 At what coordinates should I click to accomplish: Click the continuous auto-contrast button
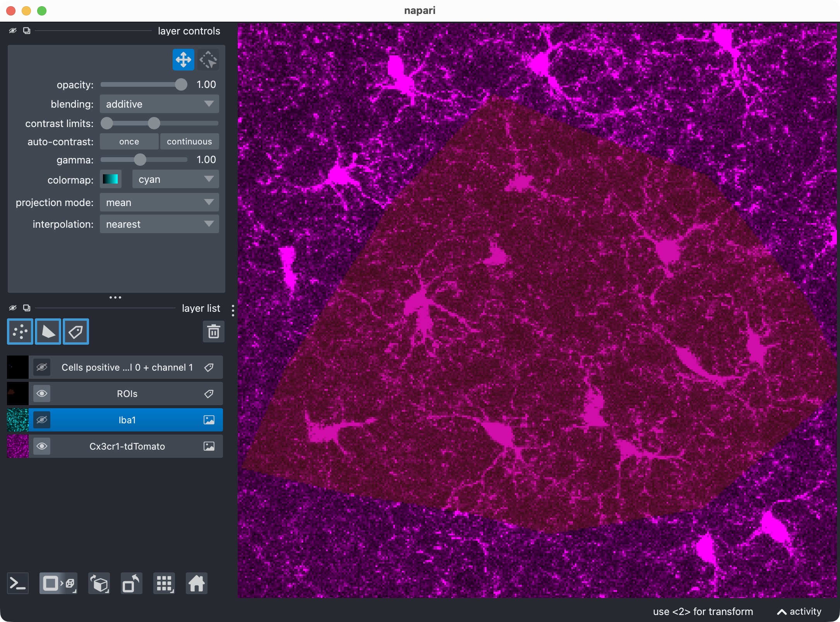pyautogui.click(x=190, y=142)
